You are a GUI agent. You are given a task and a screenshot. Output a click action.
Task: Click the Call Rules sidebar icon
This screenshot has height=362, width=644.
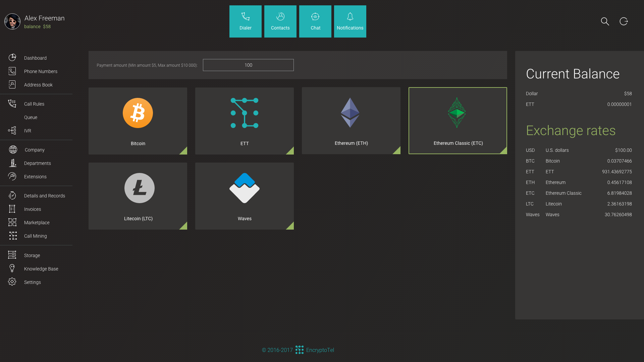[12, 104]
